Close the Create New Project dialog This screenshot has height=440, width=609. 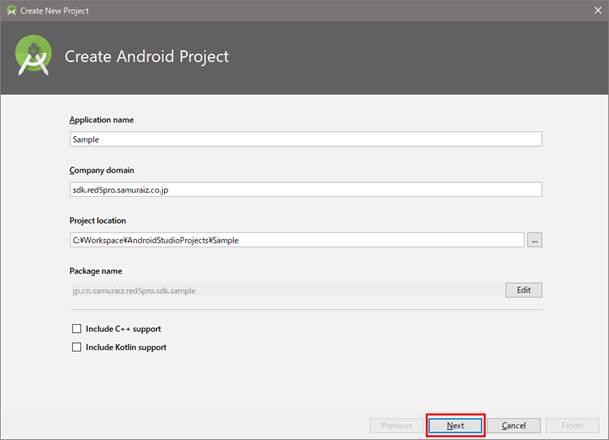(598, 10)
